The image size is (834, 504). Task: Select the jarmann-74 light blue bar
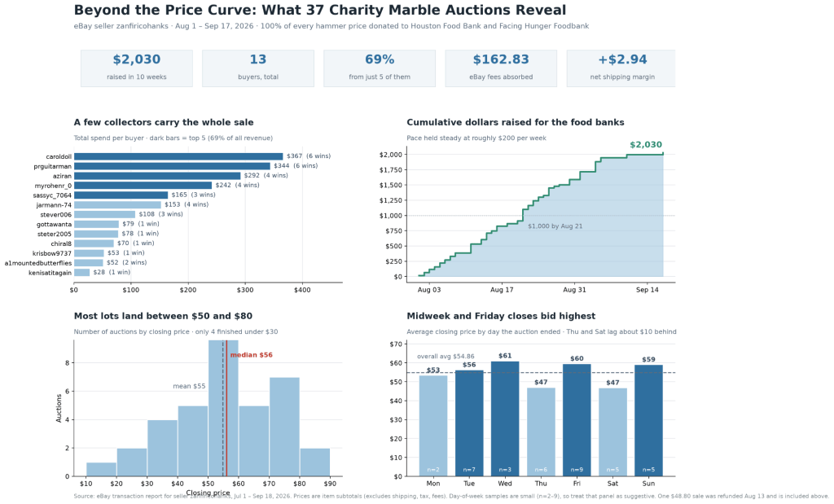117,204
